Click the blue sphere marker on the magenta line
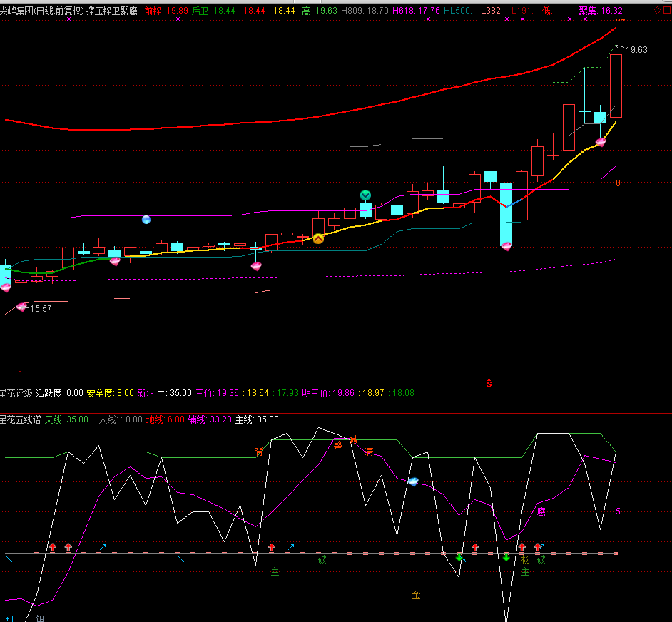The height and width of the screenshot is (622, 672). tap(146, 220)
